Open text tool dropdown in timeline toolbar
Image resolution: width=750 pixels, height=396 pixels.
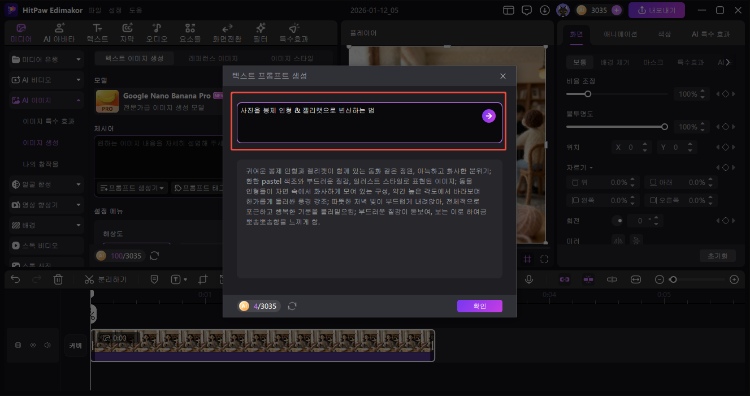click(x=185, y=280)
